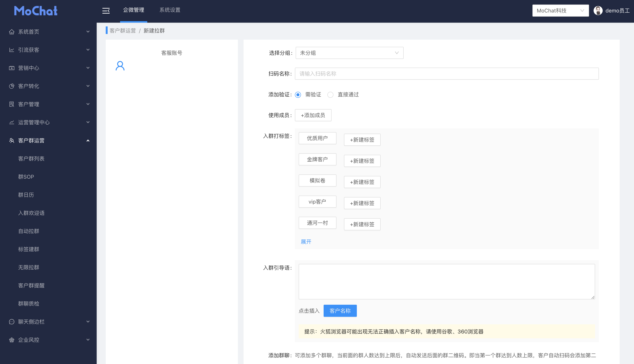Click the home icon beside 系统首页
This screenshot has width=634, height=364.
pyautogui.click(x=12, y=32)
